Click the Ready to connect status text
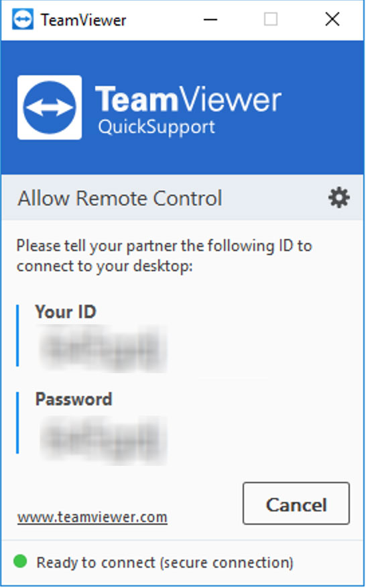The image size is (366, 588). pos(165,562)
